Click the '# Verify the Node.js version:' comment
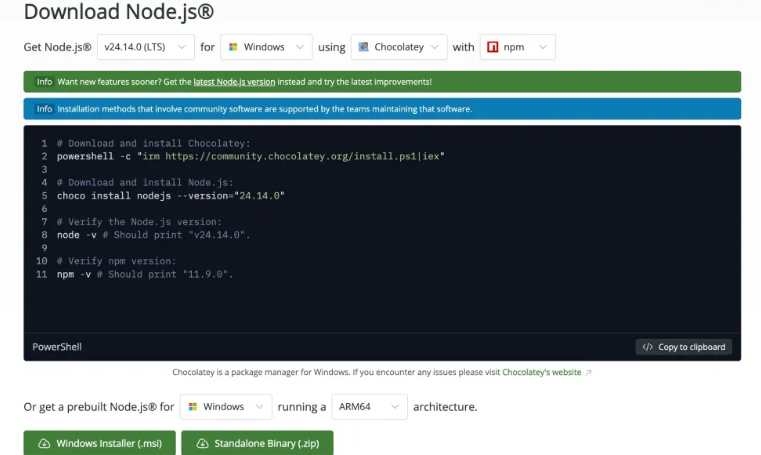Image resolution: width=761 pixels, height=455 pixels. pyautogui.click(x=139, y=222)
